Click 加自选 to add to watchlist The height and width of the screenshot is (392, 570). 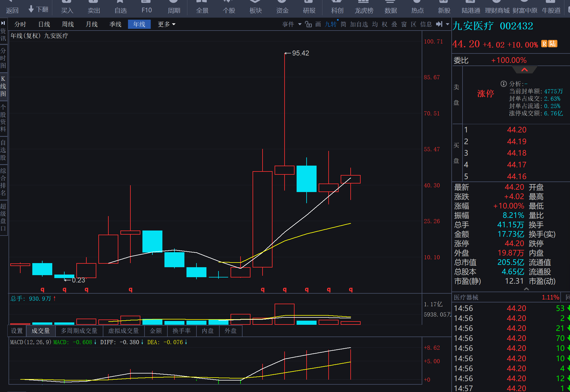coord(359,24)
